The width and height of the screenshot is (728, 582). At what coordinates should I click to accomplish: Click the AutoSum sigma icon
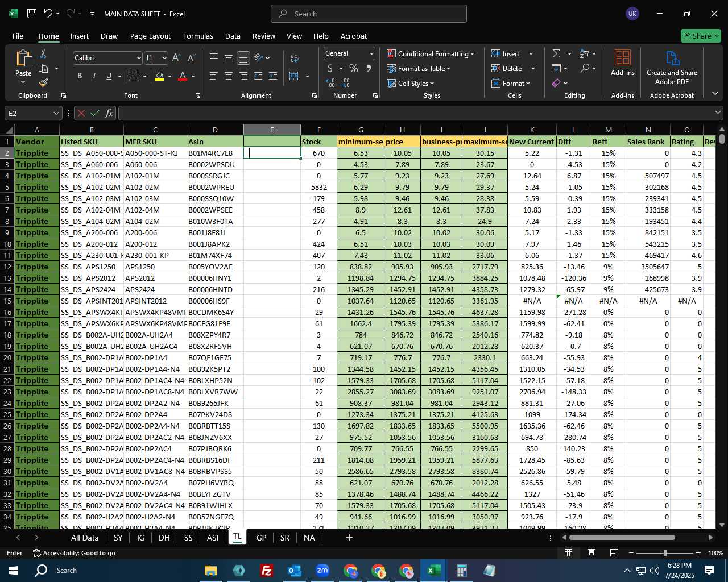tap(556, 53)
